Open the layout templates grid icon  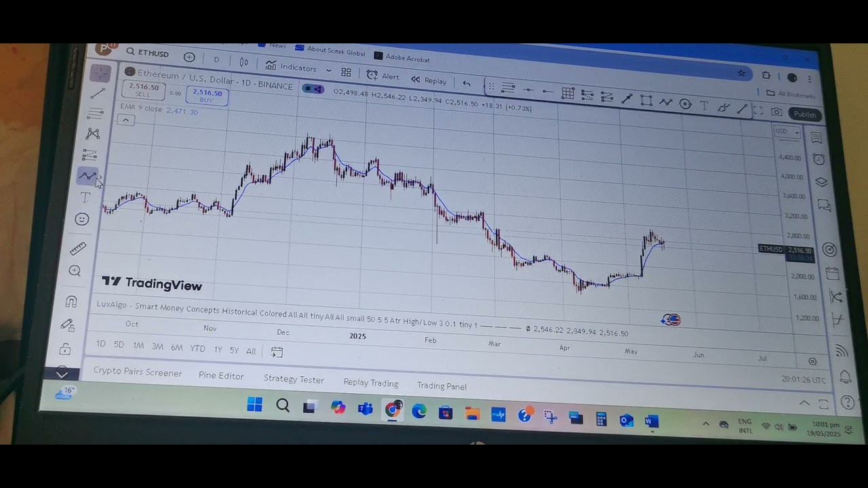point(346,72)
